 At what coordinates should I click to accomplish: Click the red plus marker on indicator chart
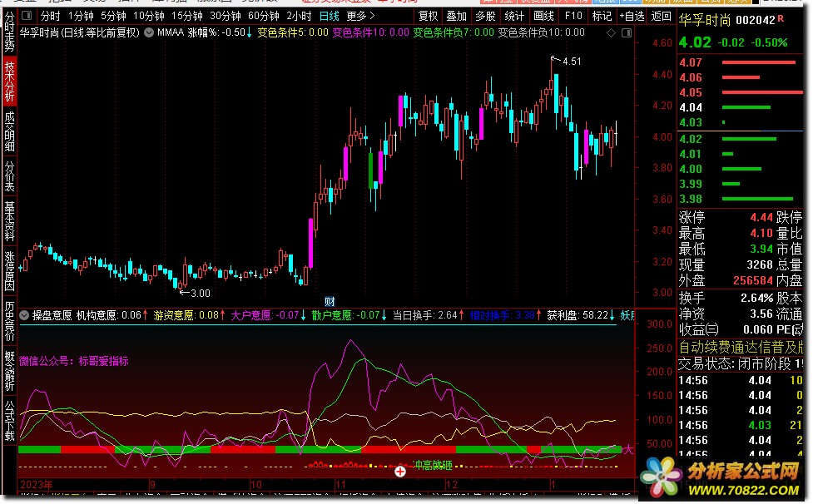(400, 472)
